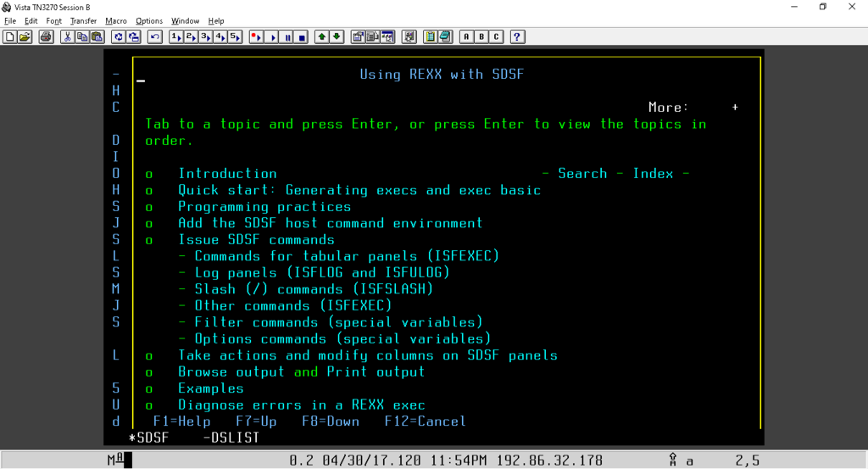This screenshot has height=469, width=868.
Task: Open the Options menu
Action: 149,20
